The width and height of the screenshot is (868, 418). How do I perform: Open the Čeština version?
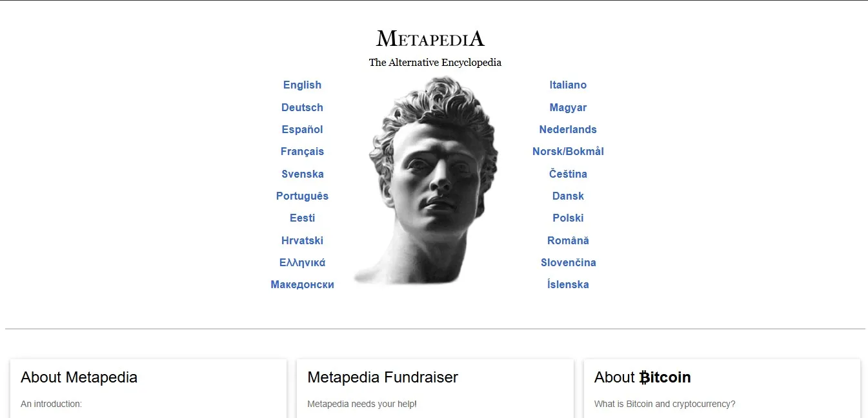click(x=568, y=174)
